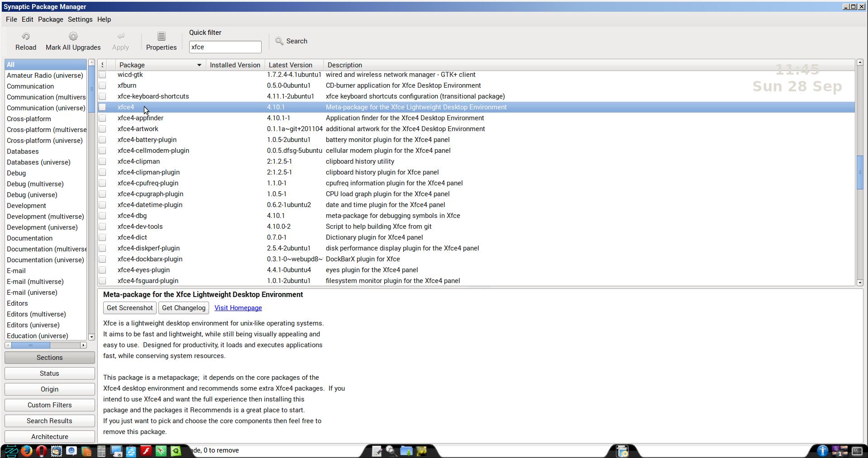Viewport: 868px width, 458px height.
Task: Sort by the Package column header
Action: pyautogui.click(x=161, y=65)
